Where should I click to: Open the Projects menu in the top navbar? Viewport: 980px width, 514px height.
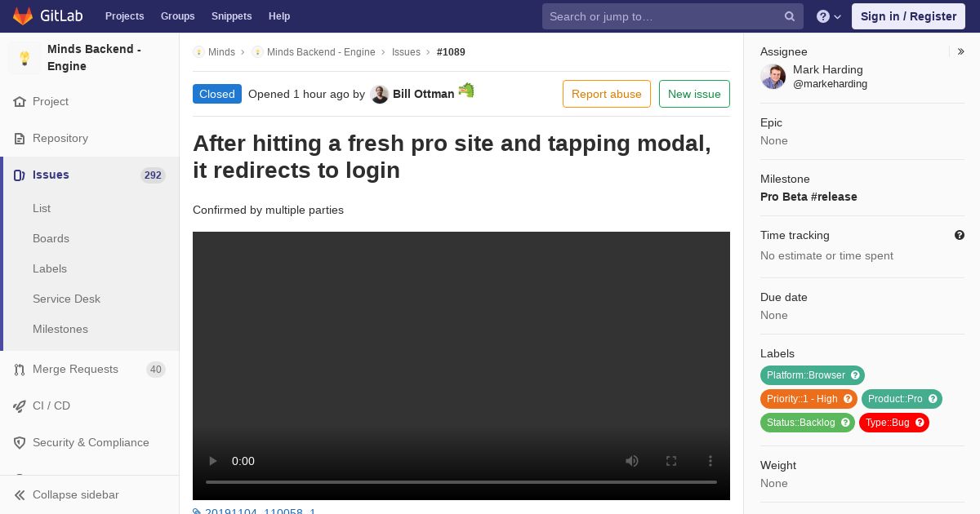tap(125, 16)
